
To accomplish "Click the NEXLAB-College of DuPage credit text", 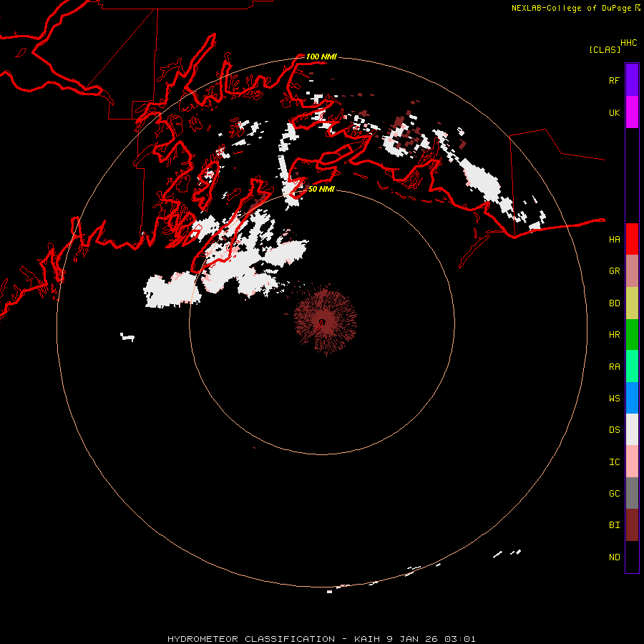I will coord(571,8).
